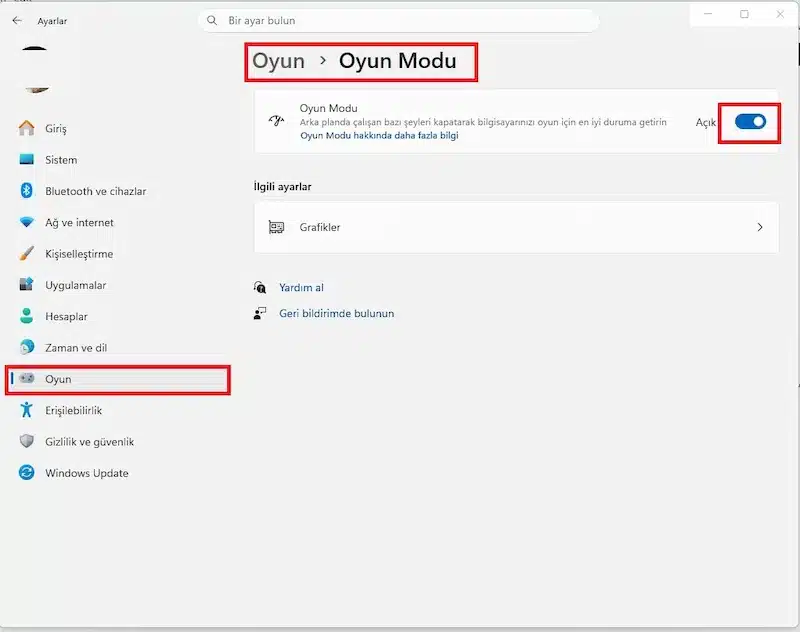Go to Gizlilik ve güvenlik
This screenshot has width=800, height=632.
pyautogui.click(x=117, y=442)
